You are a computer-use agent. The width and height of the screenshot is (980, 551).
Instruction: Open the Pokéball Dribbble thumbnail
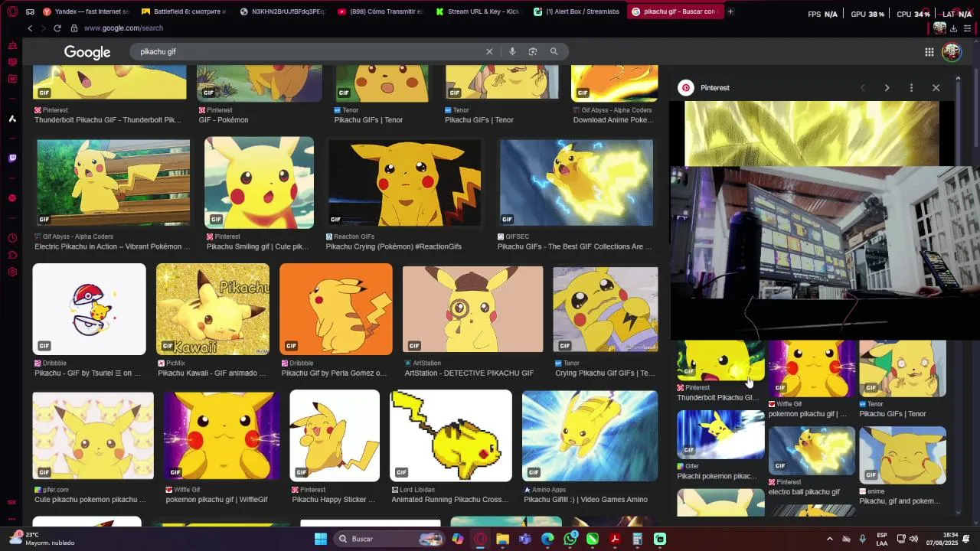[x=89, y=308]
